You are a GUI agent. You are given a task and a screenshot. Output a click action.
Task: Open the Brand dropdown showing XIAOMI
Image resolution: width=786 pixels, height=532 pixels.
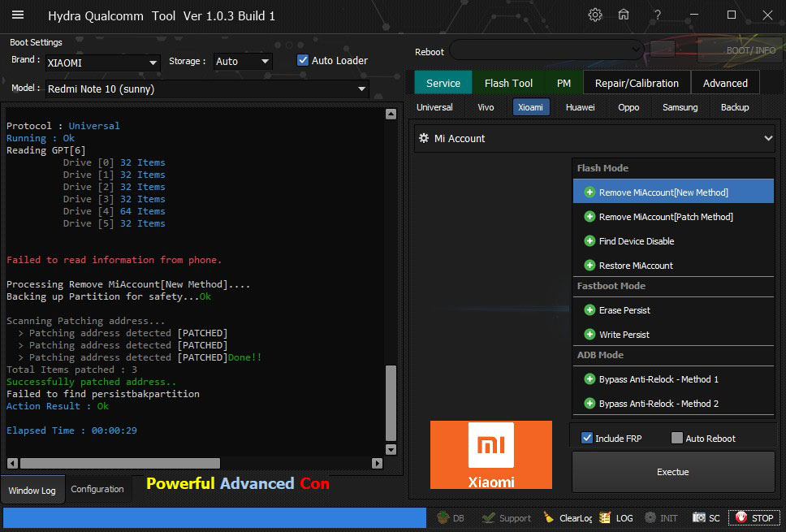(x=102, y=63)
